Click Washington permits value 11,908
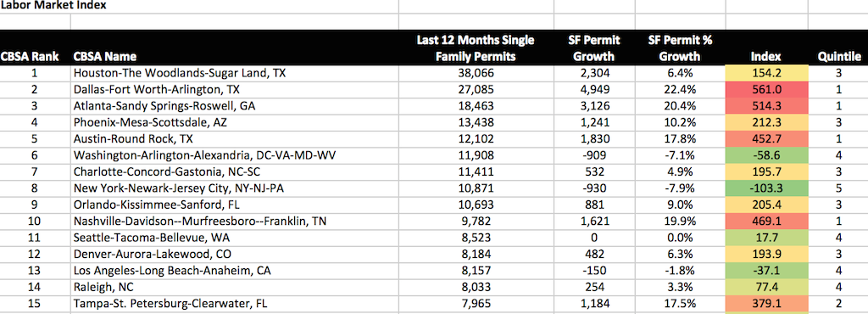 tap(476, 155)
